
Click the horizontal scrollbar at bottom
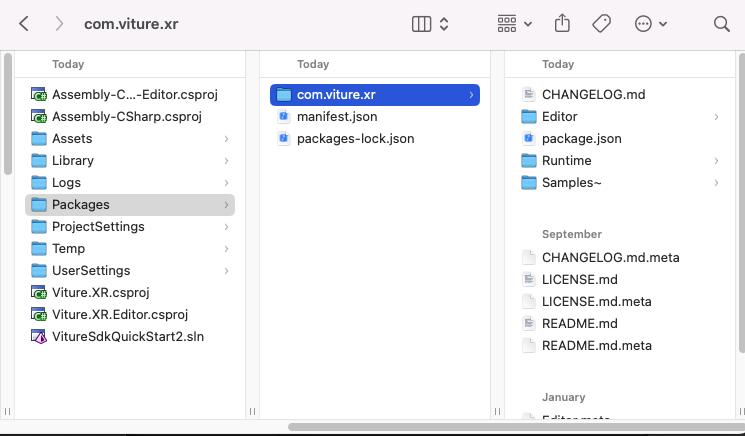pos(516,427)
